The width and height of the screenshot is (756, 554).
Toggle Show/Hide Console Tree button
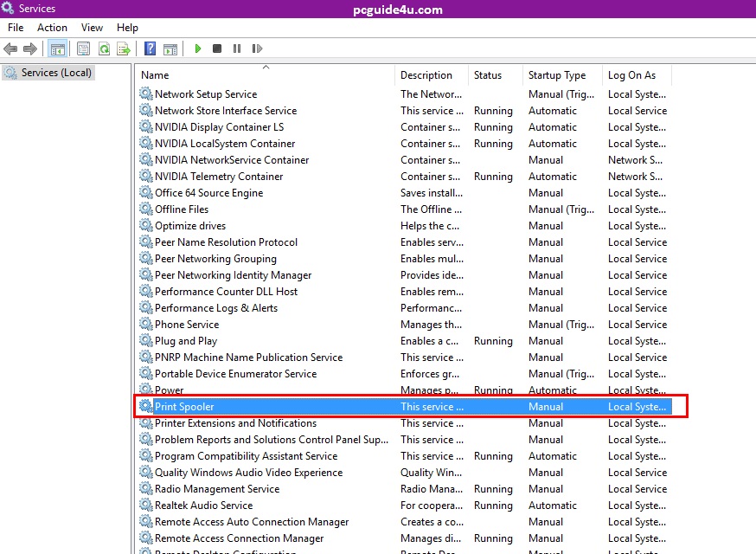(58, 49)
